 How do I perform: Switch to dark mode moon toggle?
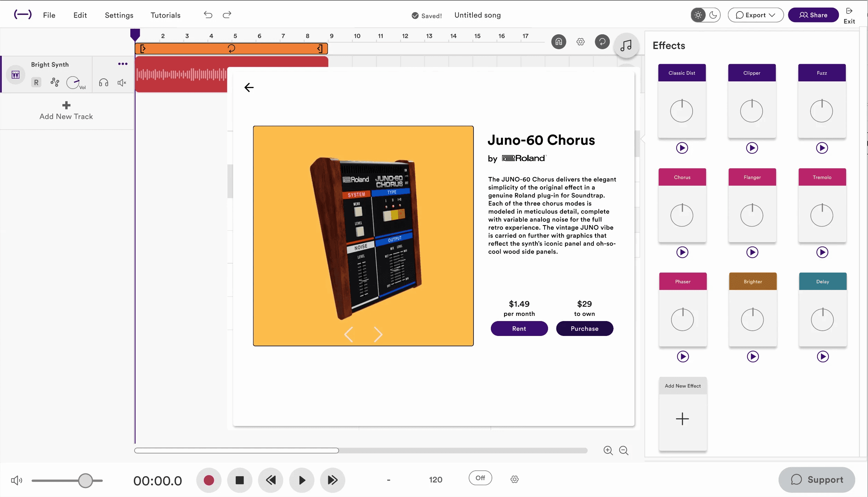[x=713, y=15]
